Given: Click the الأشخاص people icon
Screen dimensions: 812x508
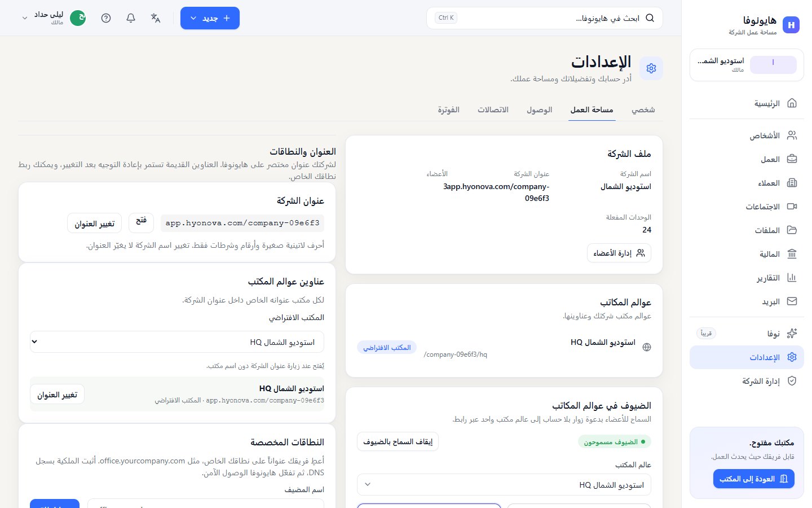Looking at the screenshot, I should [792, 135].
